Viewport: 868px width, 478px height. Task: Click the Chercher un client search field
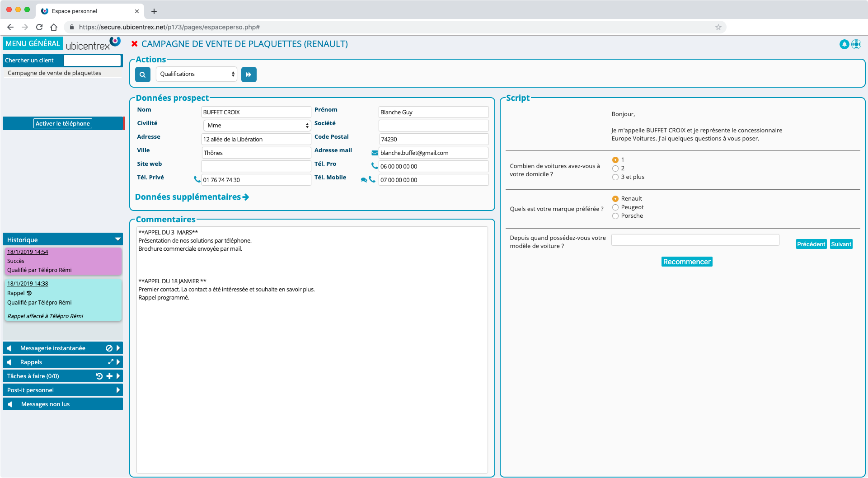[92, 60]
